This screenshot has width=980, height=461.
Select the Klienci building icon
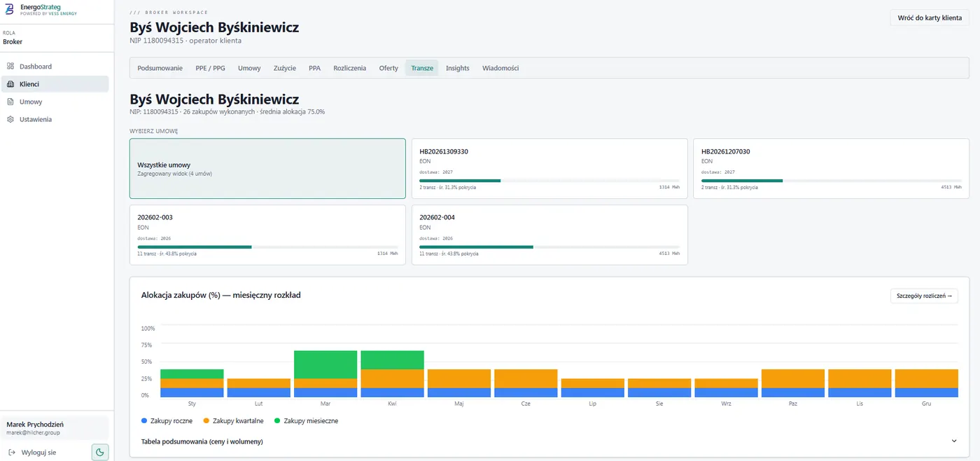point(10,84)
